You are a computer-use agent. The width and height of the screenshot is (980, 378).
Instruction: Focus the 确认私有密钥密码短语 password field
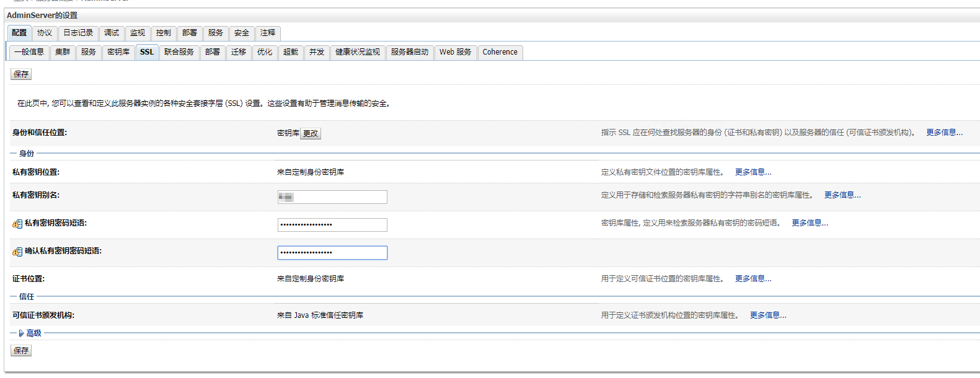click(332, 253)
